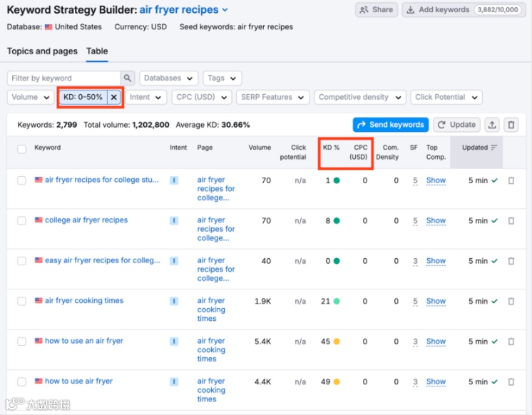Viewport: 532px width, 415px height.
Task: Click inside the Filter by keyword field
Action: point(63,78)
